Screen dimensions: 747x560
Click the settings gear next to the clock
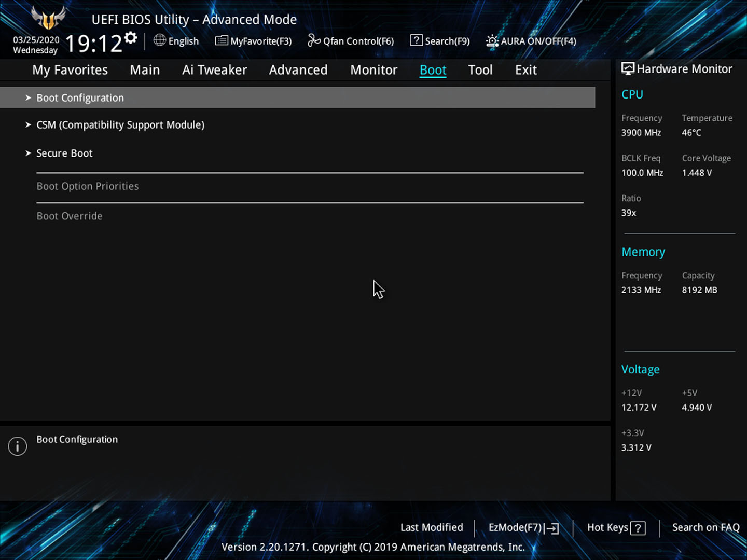[131, 38]
